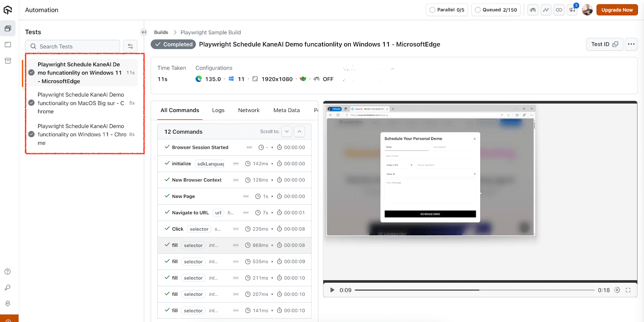Select the fill command at 207ms
The height and width of the screenshot is (322, 644).
pyautogui.click(x=234, y=294)
